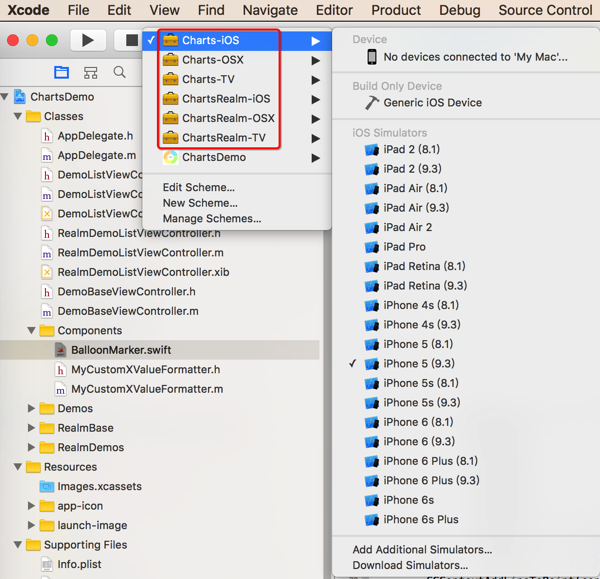This screenshot has width=600, height=579.
Task: Click the AppDelegate.m source file icon
Action: [47, 155]
